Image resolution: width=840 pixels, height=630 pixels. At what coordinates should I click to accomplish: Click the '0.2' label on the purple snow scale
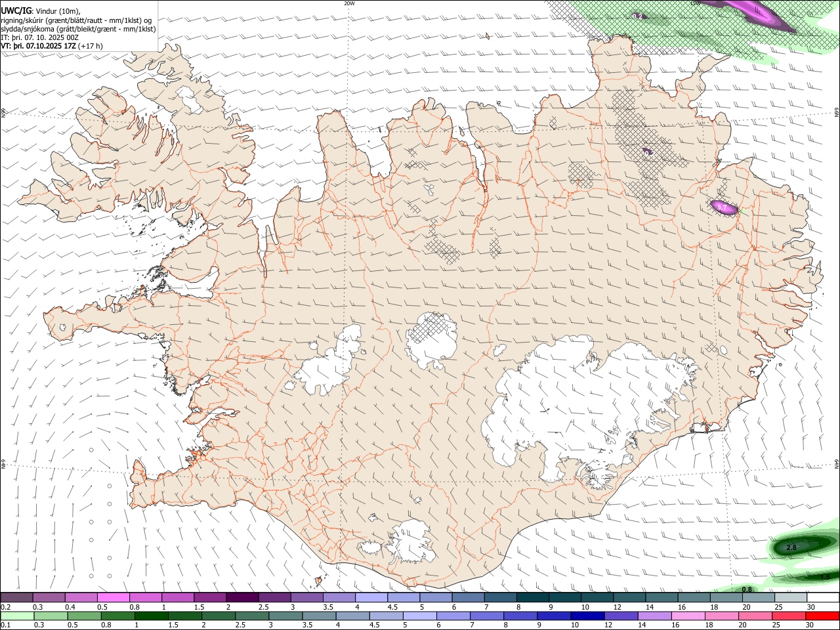pyautogui.click(x=5, y=607)
